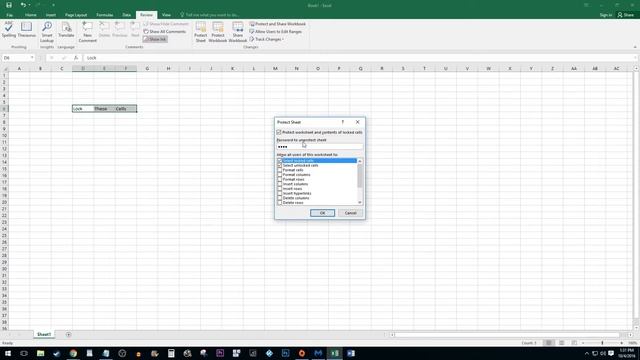Open the Calculator from the taskbar
The width and height of the screenshot is (640, 360).
pyautogui.click(x=171, y=353)
